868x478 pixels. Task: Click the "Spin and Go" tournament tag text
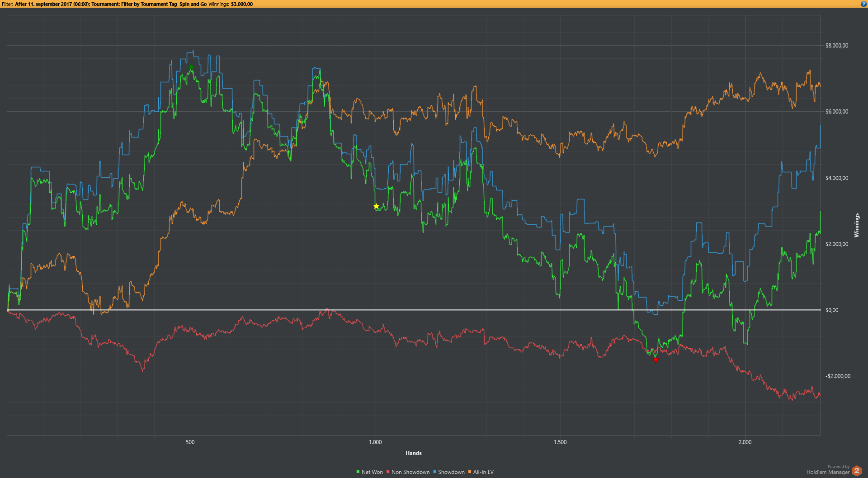click(x=193, y=4)
